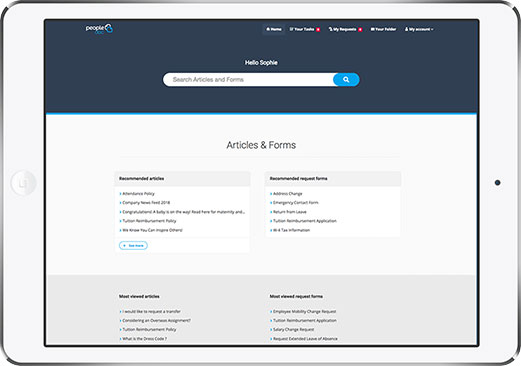Open the W-4 Tax Information form
This screenshot has height=366, width=521.
coord(291,230)
